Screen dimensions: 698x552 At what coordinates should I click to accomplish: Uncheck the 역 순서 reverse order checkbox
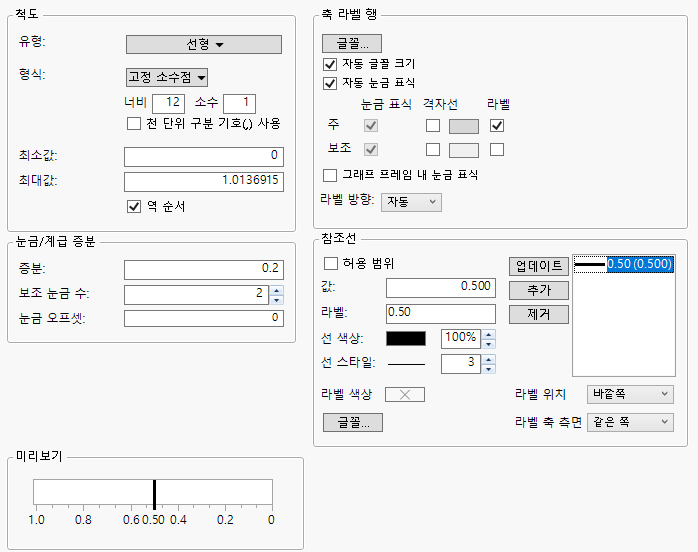click(134, 207)
